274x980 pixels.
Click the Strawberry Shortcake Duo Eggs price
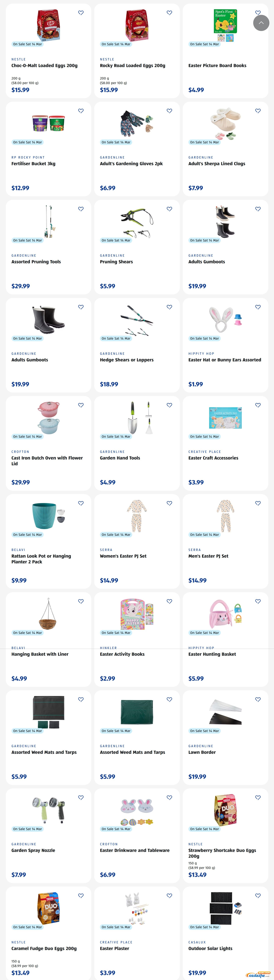pyautogui.click(x=197, y=875)
